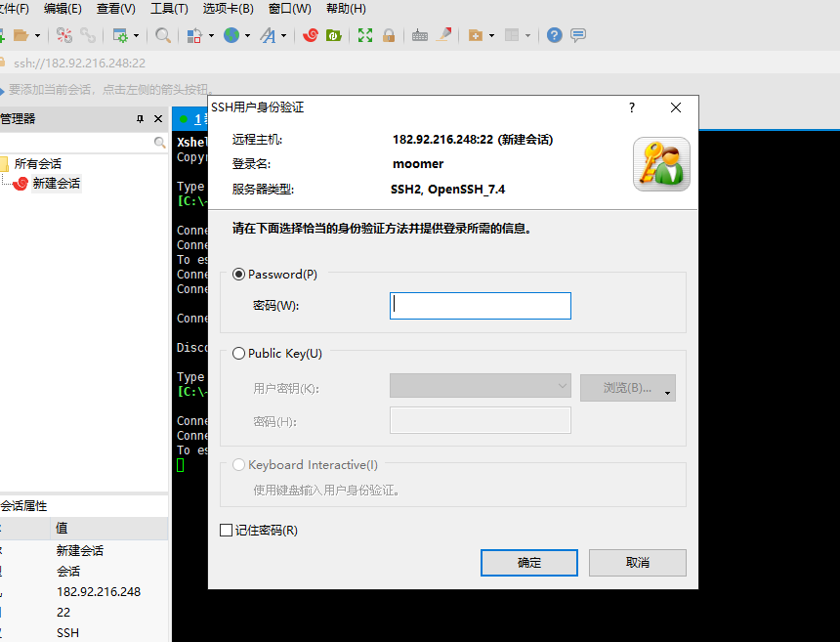Close the SSH用户身份验证 dialog
Screen dimensions: 840x642
click(x=676, y=107)
